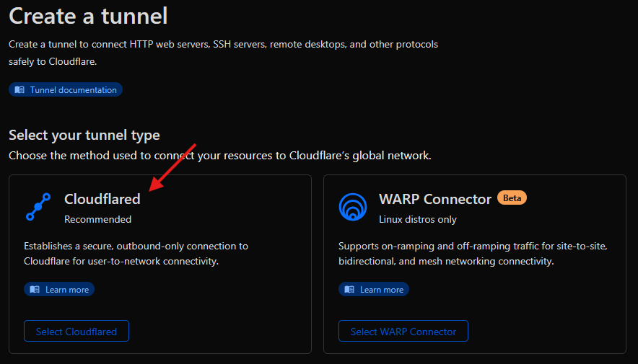
Task: Click the WARP Connector concentric rings icon
Action: point(353,207)
